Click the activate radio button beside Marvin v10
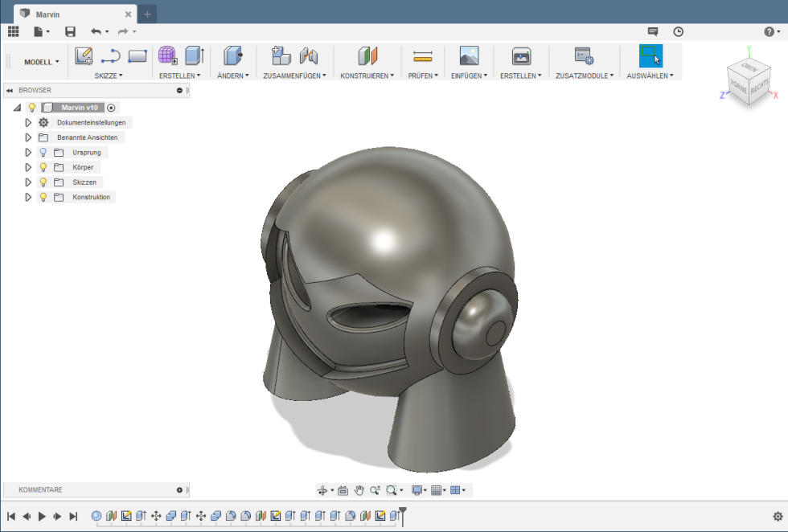 [x=111, y=108]
